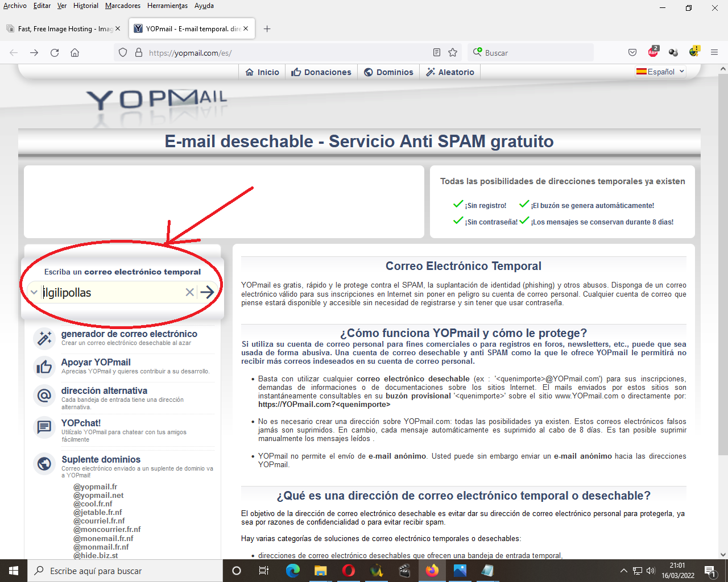This screenshot has height=582, width=728.
Task: Click the Windows taskbar search box
Action: pos(125,571)
